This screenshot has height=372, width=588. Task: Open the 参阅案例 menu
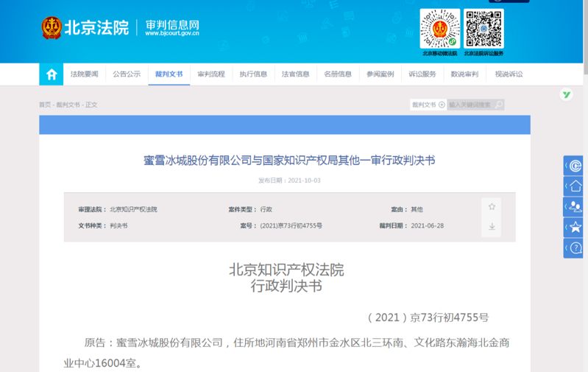380,74
